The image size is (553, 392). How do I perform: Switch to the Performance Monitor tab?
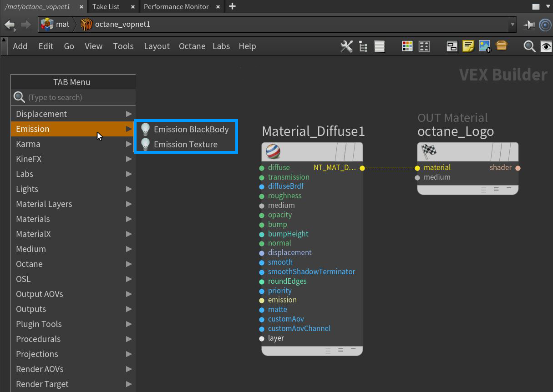point(176,7)
